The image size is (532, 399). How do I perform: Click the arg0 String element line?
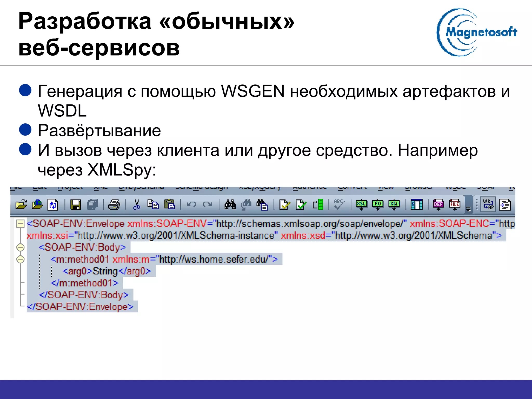107,271
